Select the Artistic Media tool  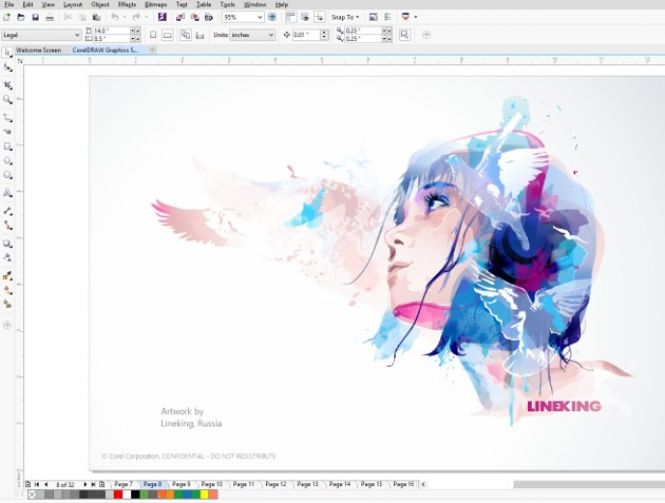tap(8, 132)
